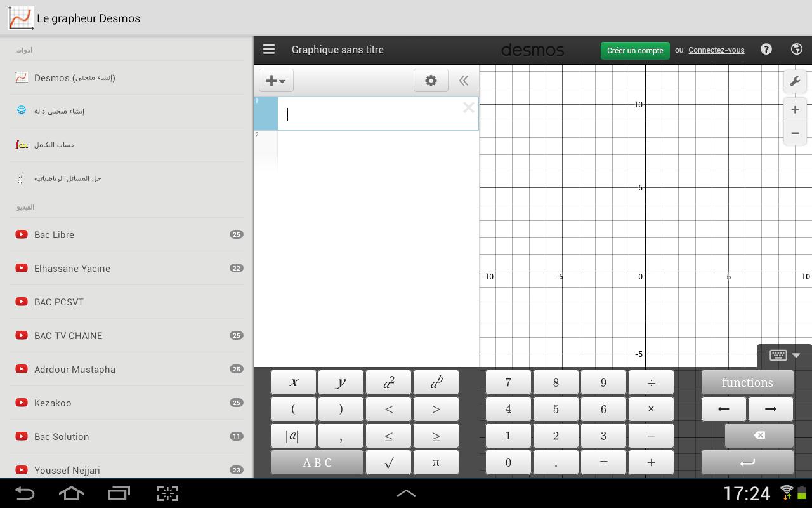This screenshot has height=508, width=812.
Task: Insert the square root symbol
Action: click(388, 462)
